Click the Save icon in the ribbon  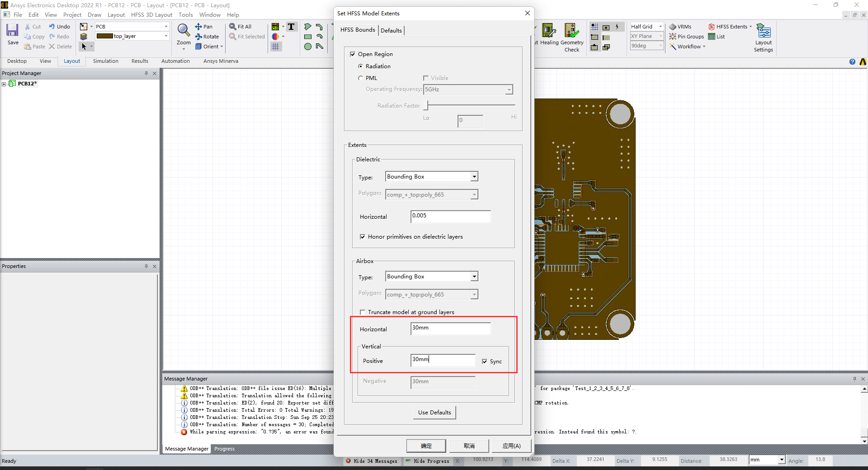point(12,31)
